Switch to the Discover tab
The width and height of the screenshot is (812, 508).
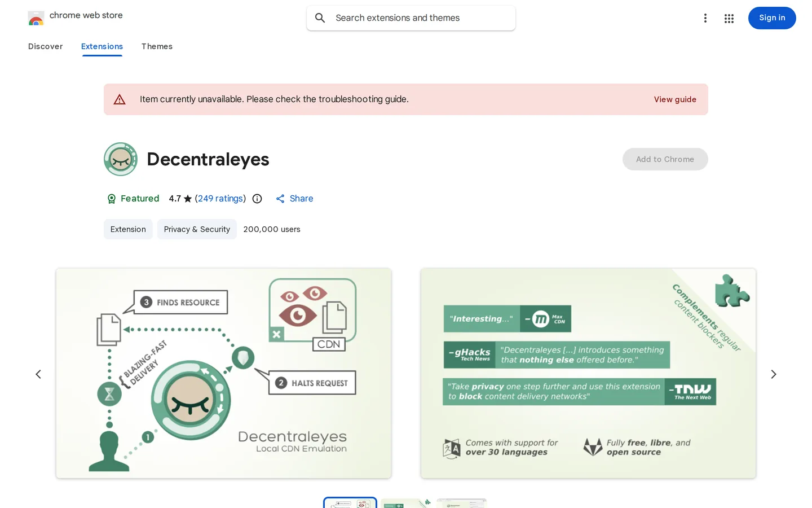46,46
